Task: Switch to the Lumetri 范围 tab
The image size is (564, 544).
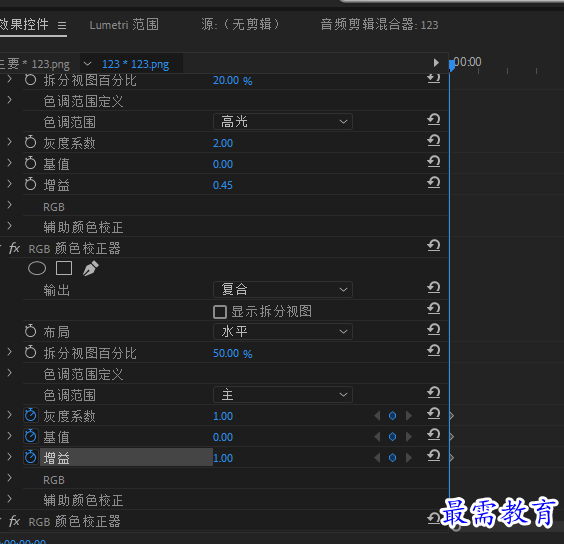Action: tap(124, 25)
